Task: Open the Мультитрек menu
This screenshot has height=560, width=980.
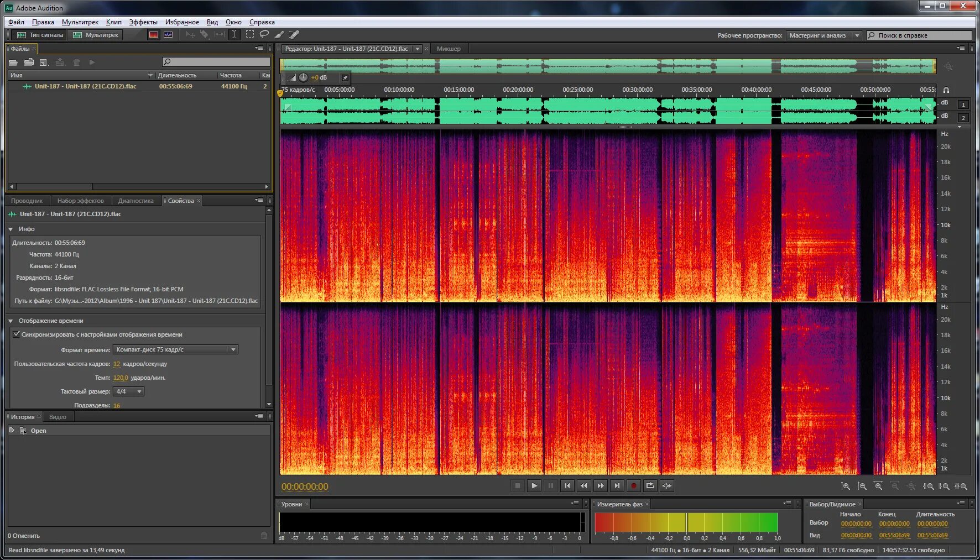Action: [x=80, y=22]
